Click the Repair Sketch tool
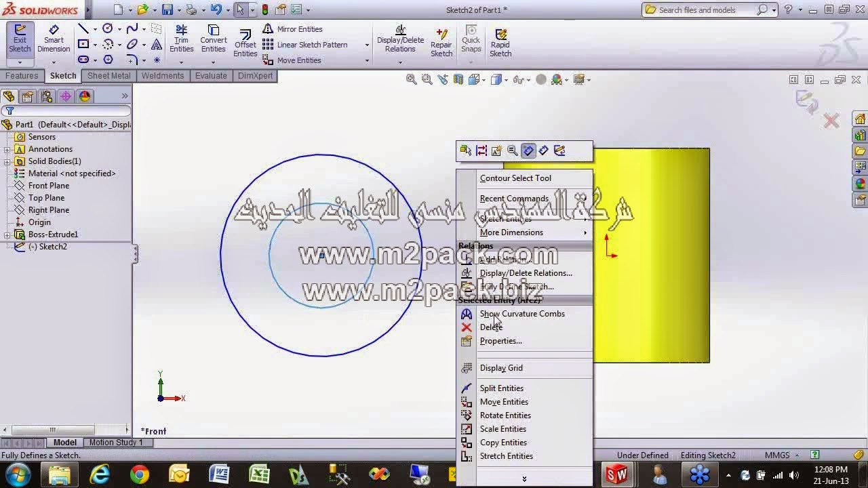Image resolution: width=868 pixels, height=488 pixels. click(x=441, y=42)
